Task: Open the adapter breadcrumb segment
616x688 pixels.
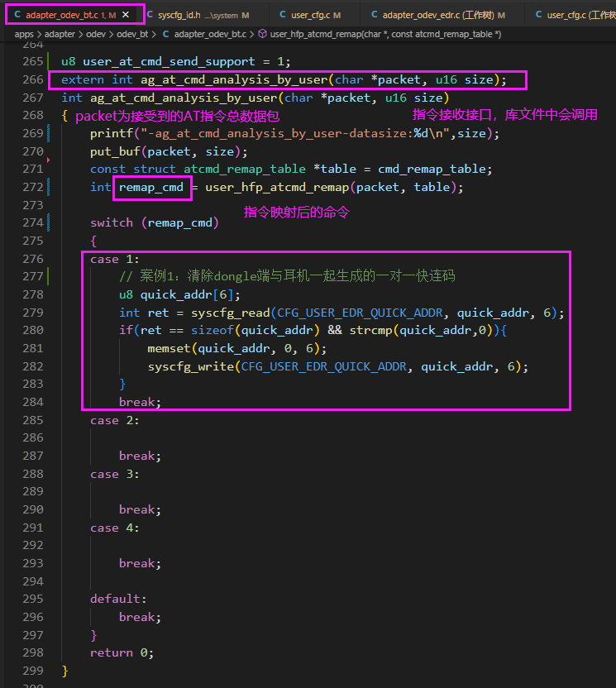Action: [60, 34]
